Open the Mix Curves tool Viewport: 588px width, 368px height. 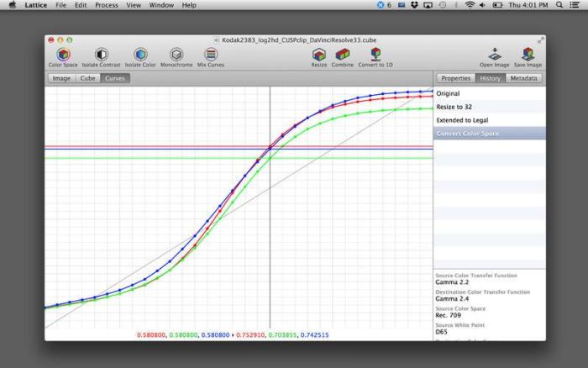211,55
